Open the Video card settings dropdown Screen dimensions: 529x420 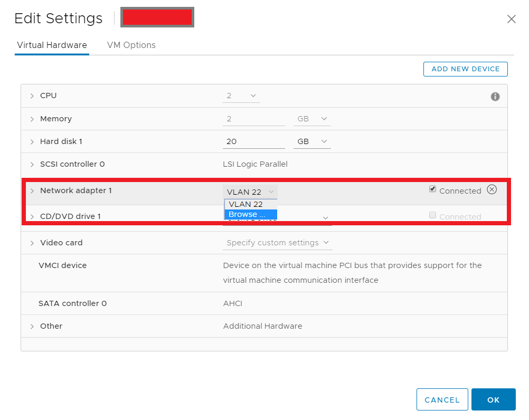tap(278, 243)
